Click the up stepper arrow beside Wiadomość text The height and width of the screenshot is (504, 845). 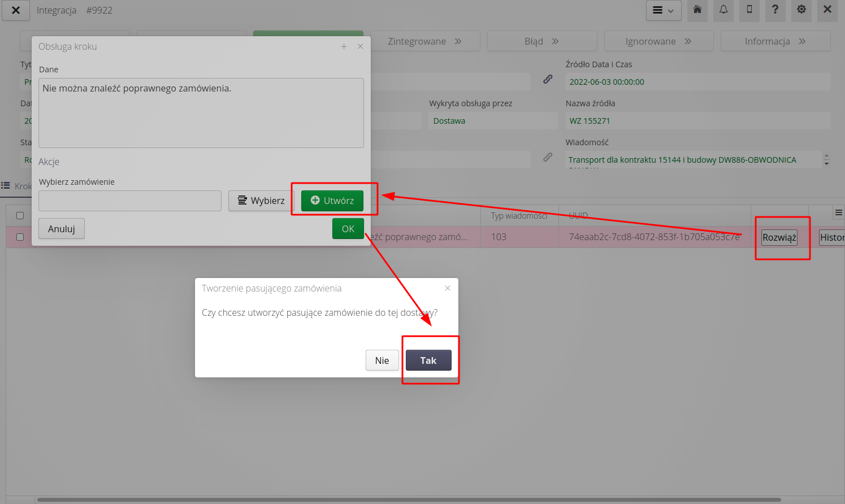[826, 156]
